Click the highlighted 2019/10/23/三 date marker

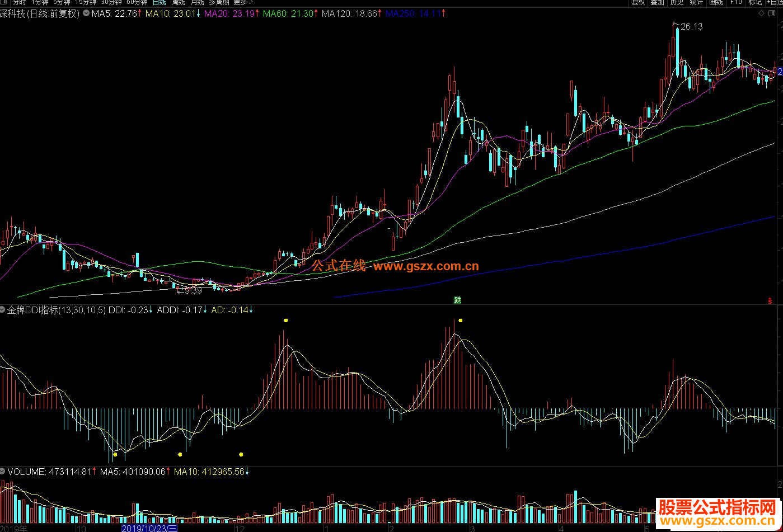(x=149, y=528)
